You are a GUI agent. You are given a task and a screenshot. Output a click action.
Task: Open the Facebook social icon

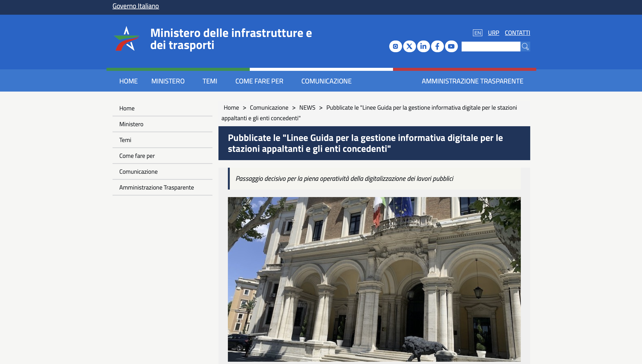437,46
